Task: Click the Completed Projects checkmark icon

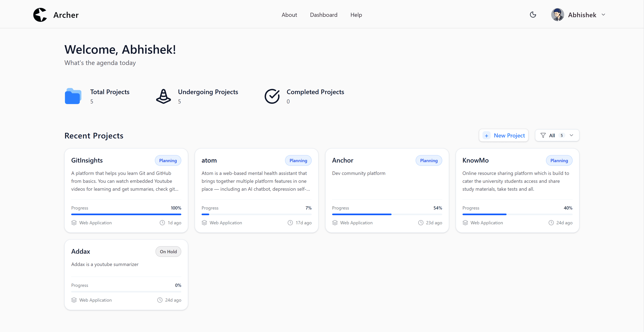Action: tap(272, 96)
